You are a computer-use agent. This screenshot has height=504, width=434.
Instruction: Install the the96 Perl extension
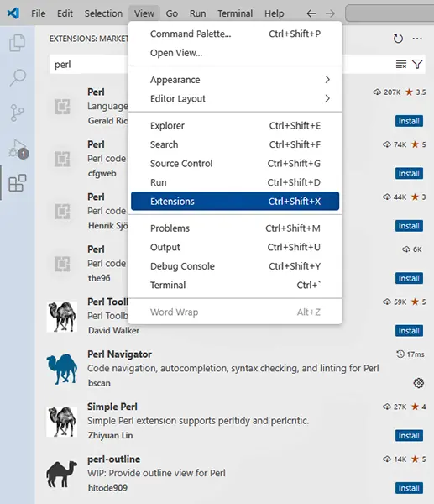[409, 278]
